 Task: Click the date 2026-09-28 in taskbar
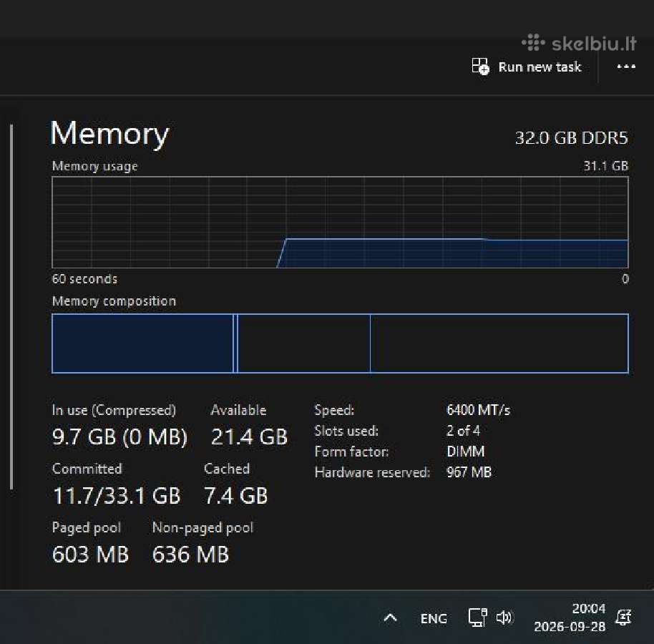click(570, 627)
